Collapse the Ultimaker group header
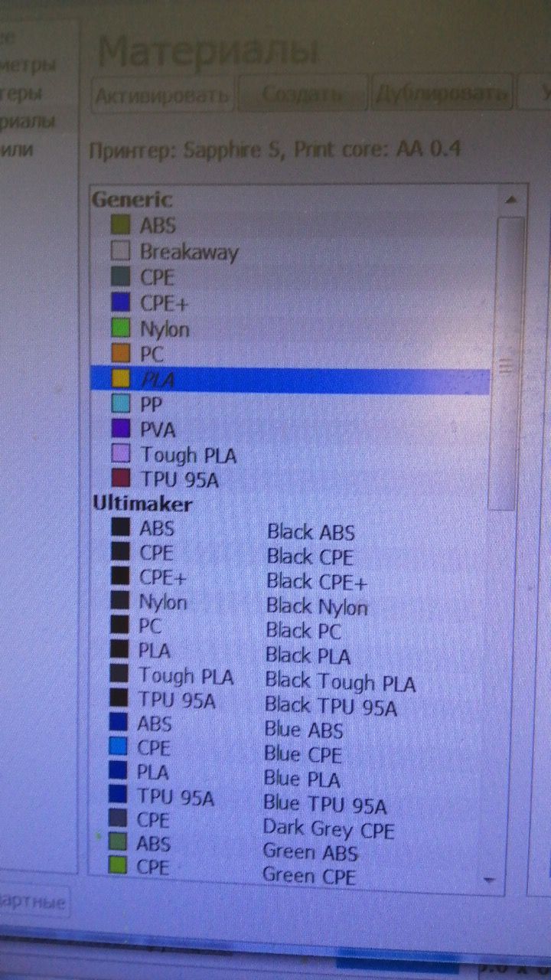The image size is (551, 980). (x=142, y=504)
